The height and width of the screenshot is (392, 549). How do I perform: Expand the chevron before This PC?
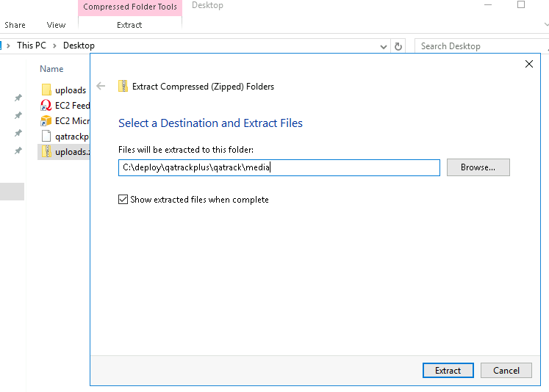tap(8, 46)
